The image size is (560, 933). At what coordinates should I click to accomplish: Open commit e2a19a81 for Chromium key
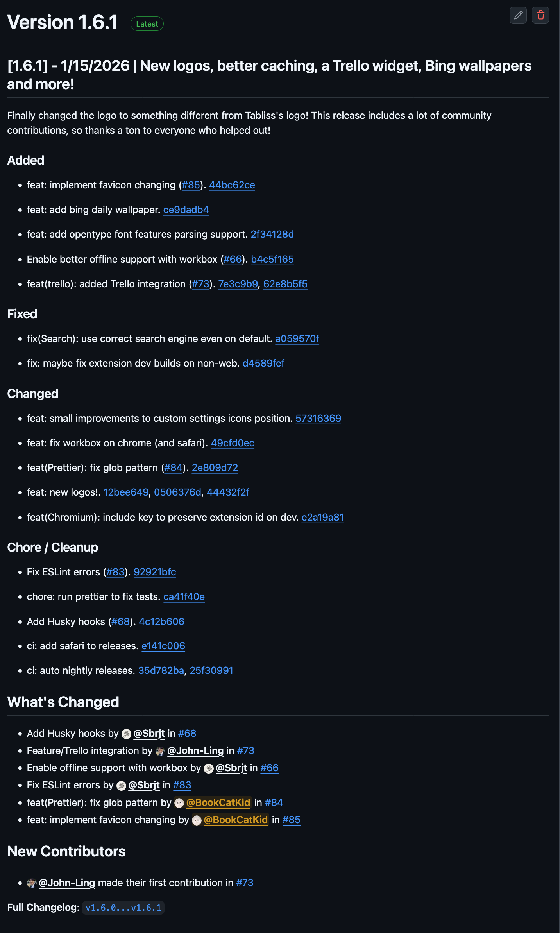322,517
